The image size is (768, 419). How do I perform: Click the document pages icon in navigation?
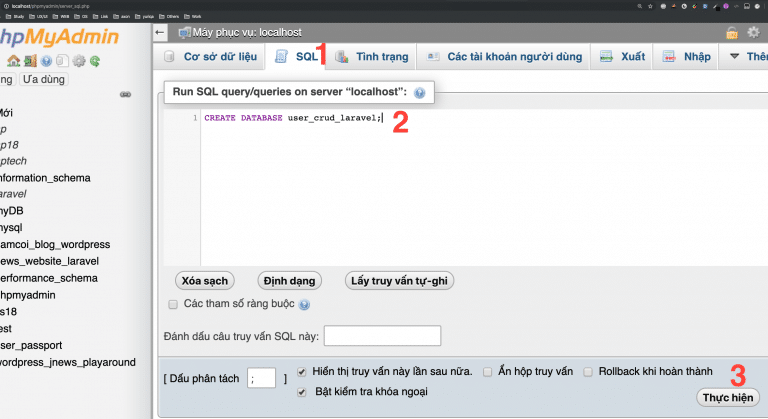[x=62, y=61]
